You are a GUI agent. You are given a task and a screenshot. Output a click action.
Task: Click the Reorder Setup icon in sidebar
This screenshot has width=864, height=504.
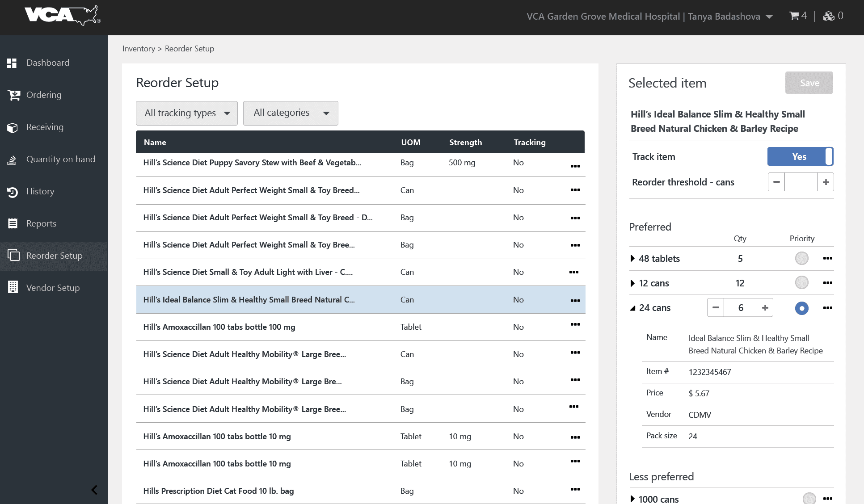[13, 255]
